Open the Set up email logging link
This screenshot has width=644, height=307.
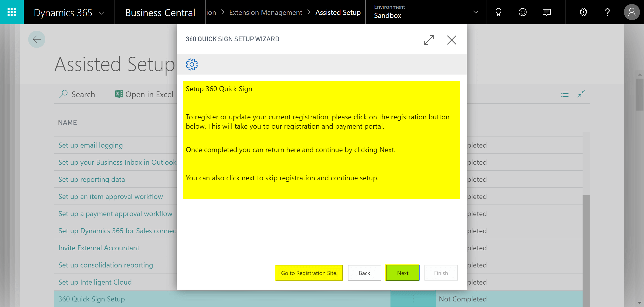[90, 145]
